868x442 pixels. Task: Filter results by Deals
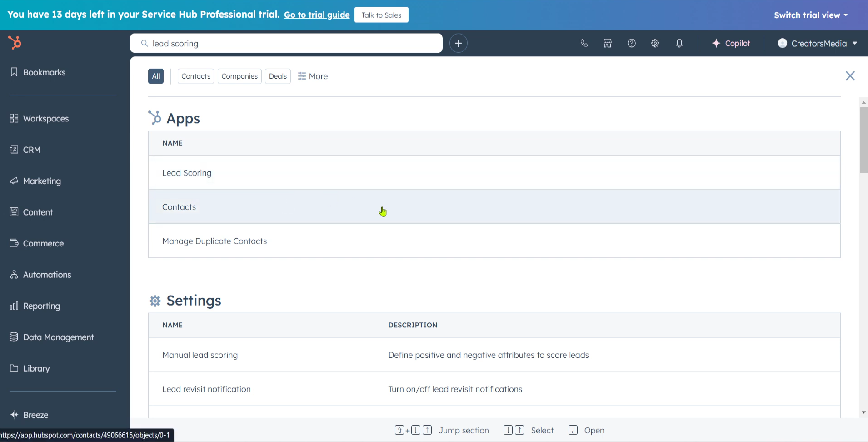(x=278, y=76)
